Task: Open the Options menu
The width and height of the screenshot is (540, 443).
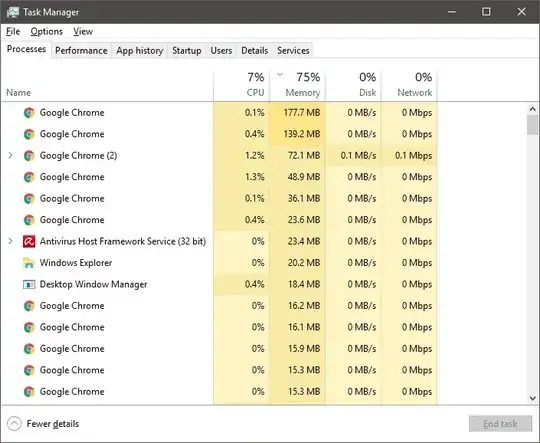Action: click(46, 32)
